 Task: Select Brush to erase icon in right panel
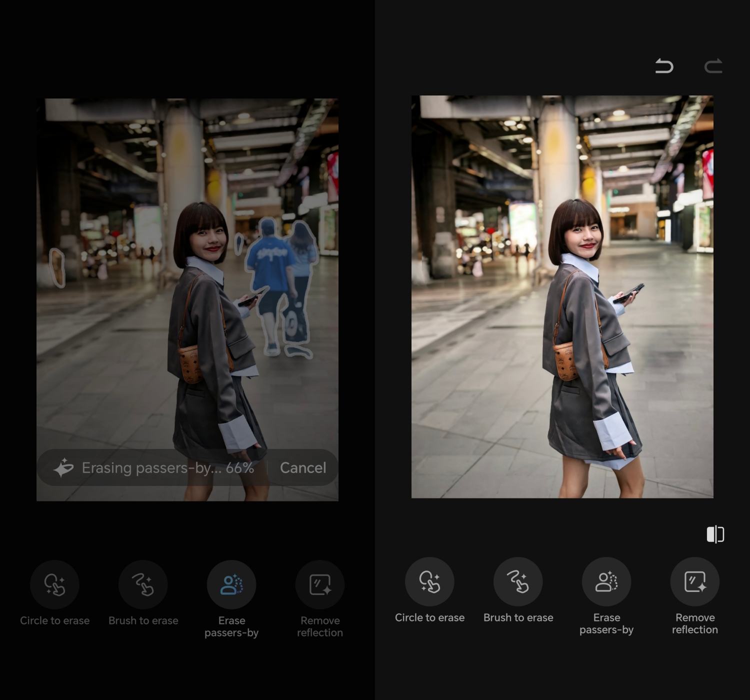[518, 581]
